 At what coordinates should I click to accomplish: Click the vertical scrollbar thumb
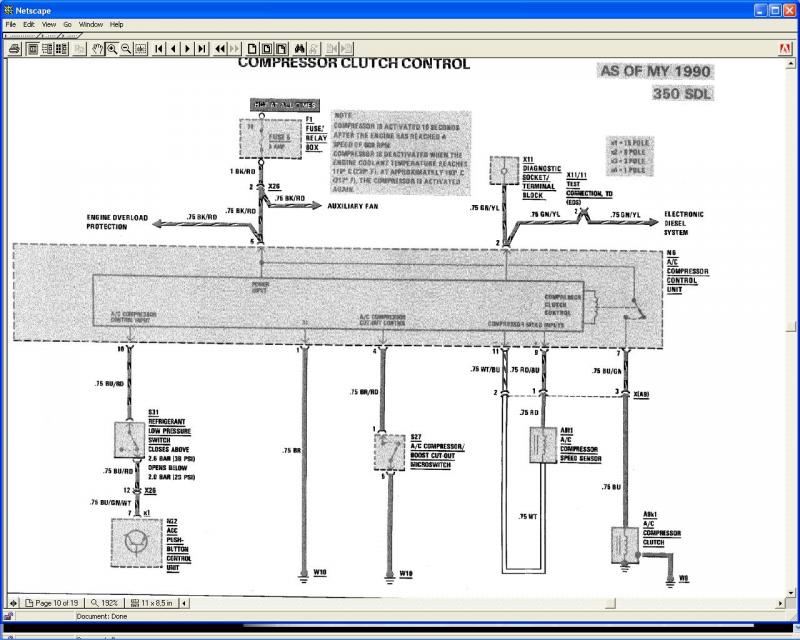tap(791, 327)
